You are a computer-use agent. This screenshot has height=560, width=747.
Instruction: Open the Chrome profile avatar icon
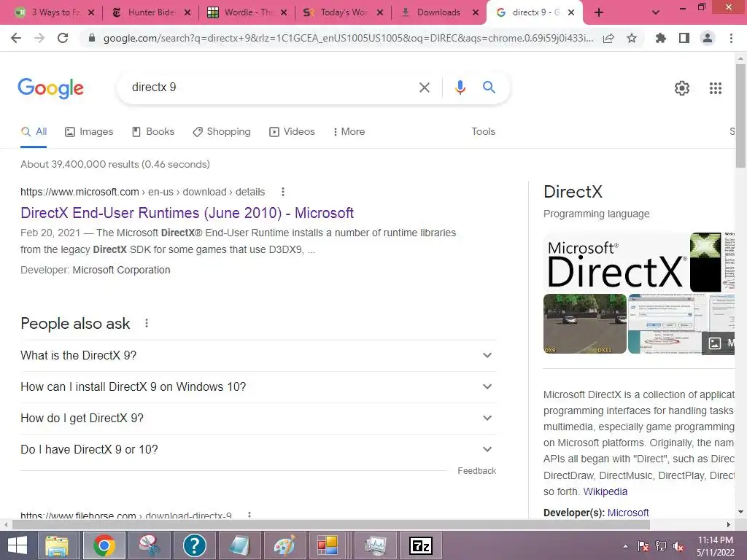[x=708, y=38]
